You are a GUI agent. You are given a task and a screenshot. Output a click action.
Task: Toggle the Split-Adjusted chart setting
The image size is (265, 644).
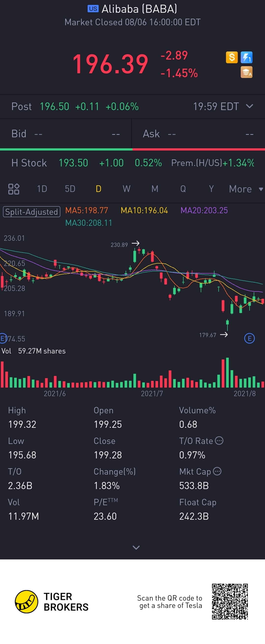click(31, 212)
